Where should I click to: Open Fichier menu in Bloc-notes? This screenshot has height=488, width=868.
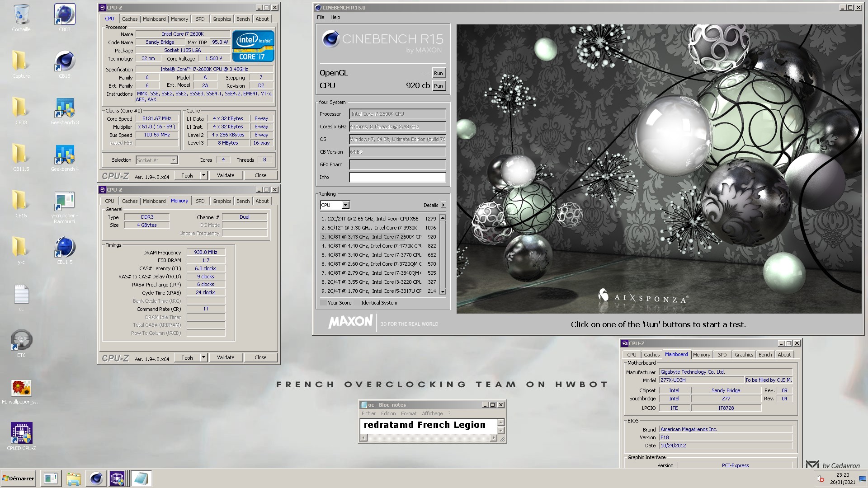pyautogui.click(x=368, y=413)
